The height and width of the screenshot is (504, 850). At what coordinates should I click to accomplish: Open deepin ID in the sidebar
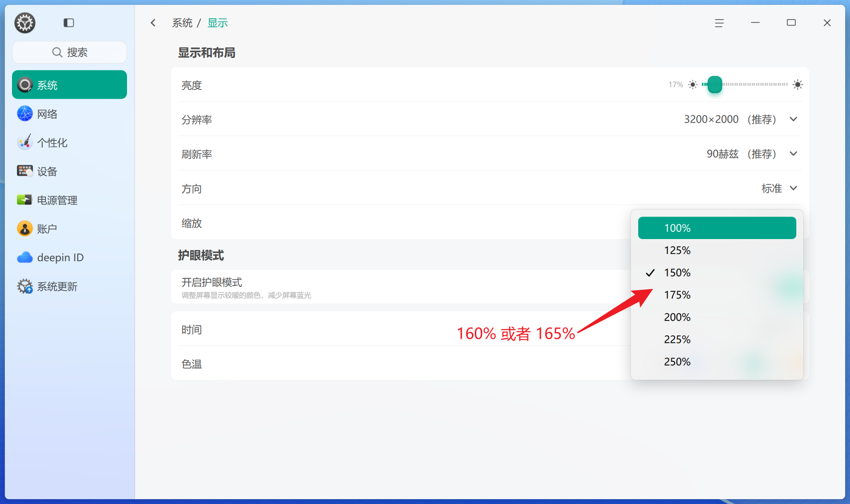click(x=69, y=257)
